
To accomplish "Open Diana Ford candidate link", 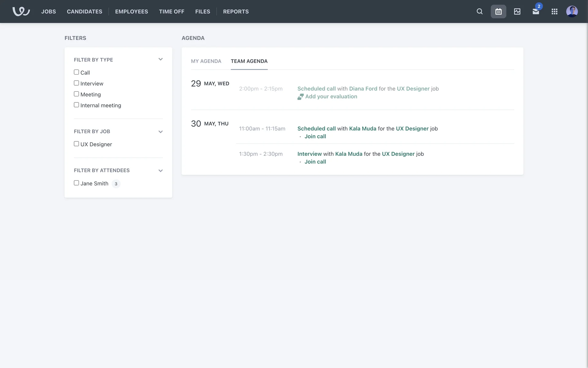I will (x=363, y=89).
